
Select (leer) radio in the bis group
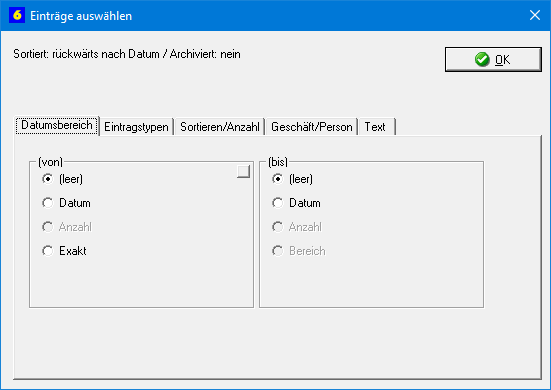292,179
